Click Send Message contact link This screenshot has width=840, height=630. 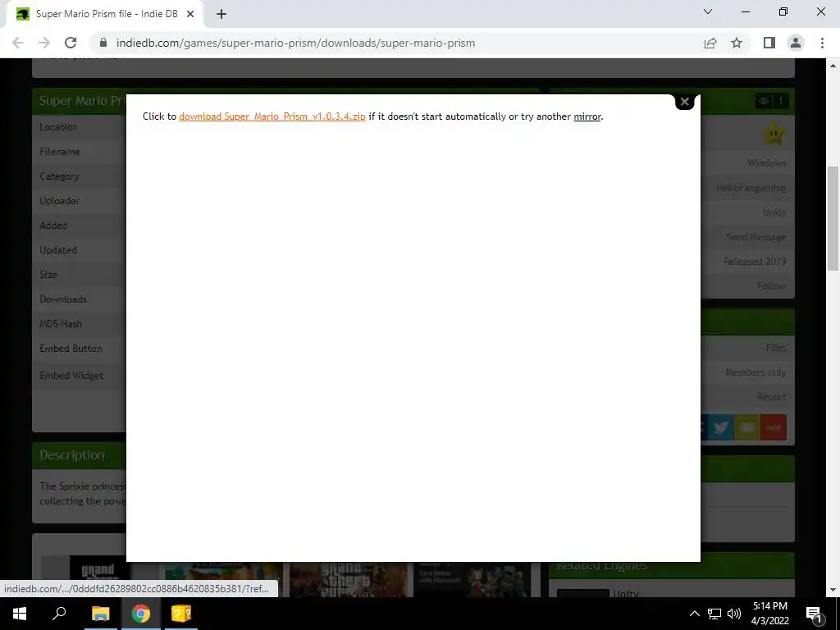tap(756, 237)
